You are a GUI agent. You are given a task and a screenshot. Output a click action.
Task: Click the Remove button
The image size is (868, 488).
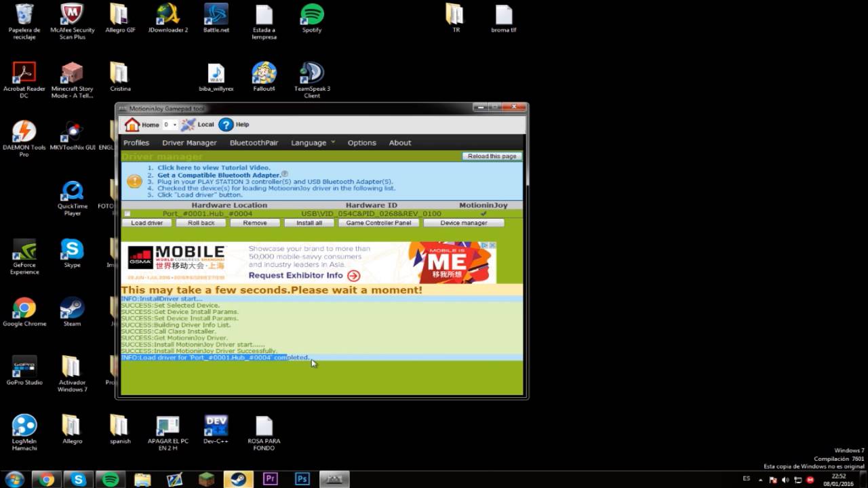point(255,222)
